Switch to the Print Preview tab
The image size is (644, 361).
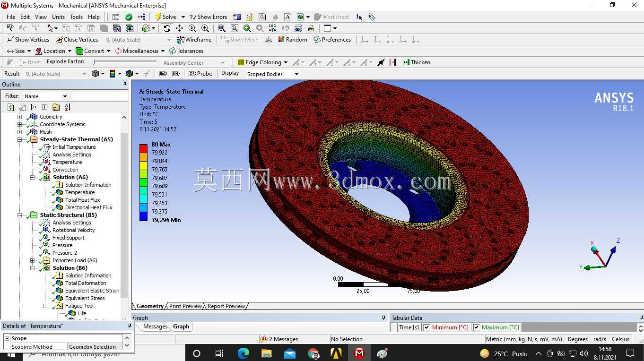tap(185, 306)
